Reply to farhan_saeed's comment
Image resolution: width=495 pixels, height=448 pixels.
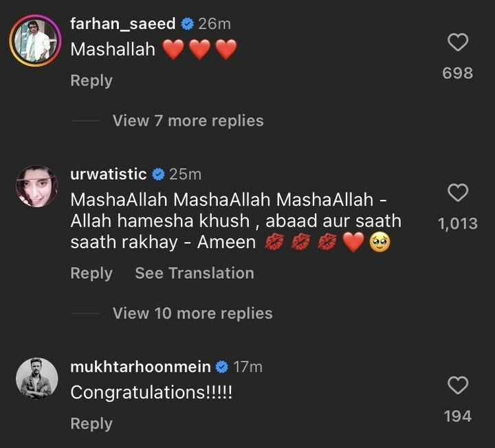click(91, 80)
